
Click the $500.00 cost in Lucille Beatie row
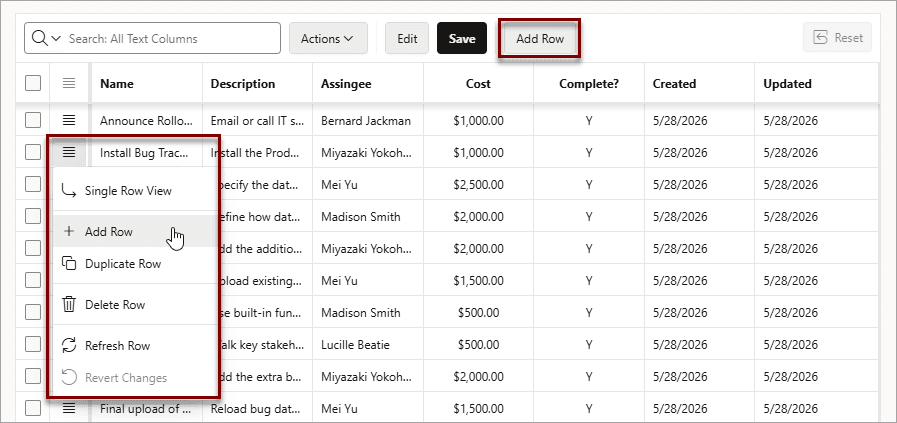tap(478, 345)
